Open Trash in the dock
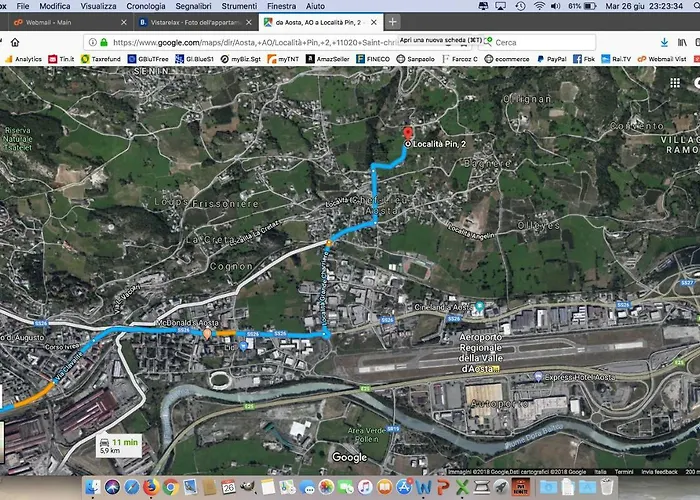 point(607,486)
